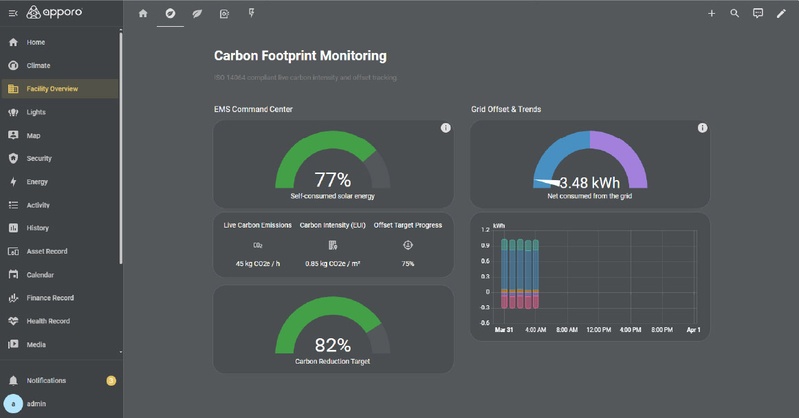
Task: Click the History chart icon
Action: click(13, 228)
